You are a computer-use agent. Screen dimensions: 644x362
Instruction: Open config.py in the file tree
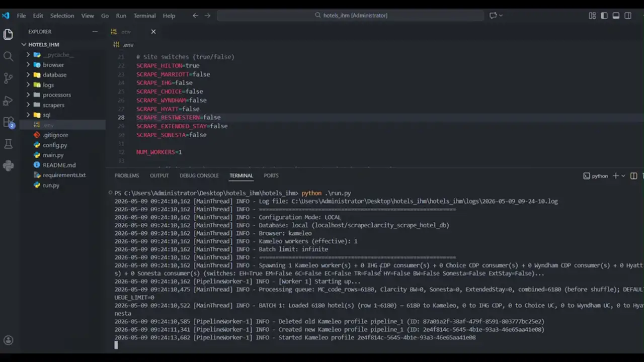[x=55, y=145]
